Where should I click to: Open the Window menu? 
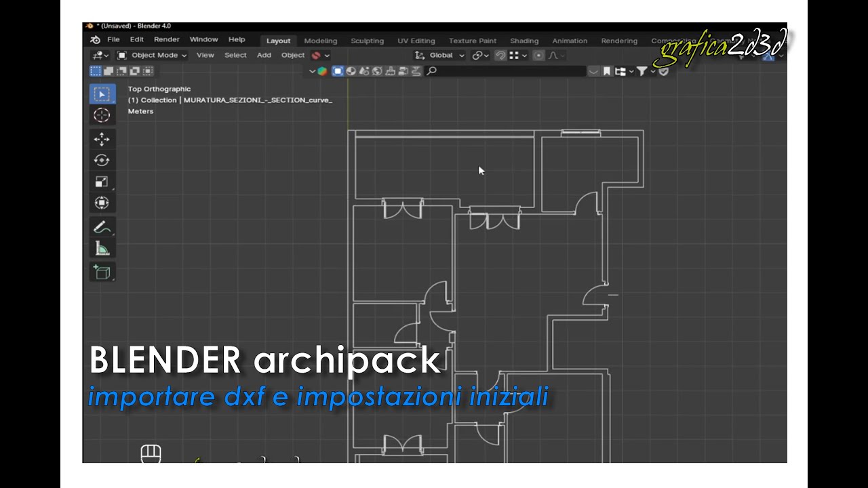click(x=203, y=40)
